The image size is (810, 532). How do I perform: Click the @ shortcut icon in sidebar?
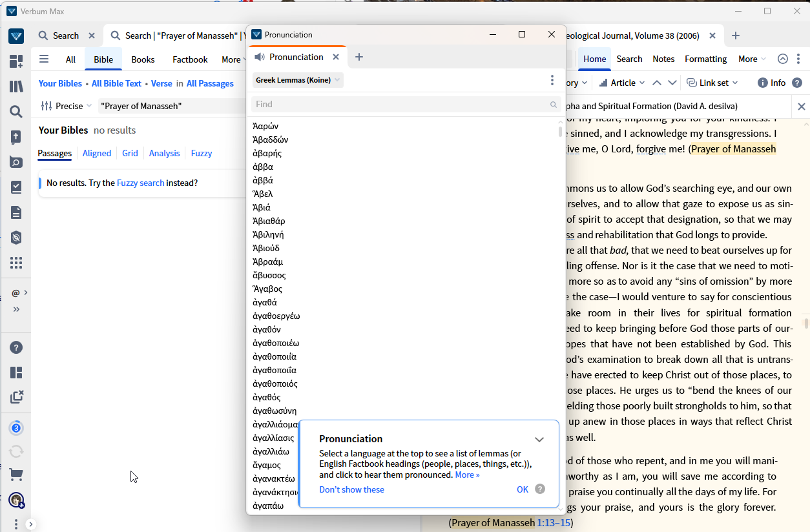tap(16, 292)
